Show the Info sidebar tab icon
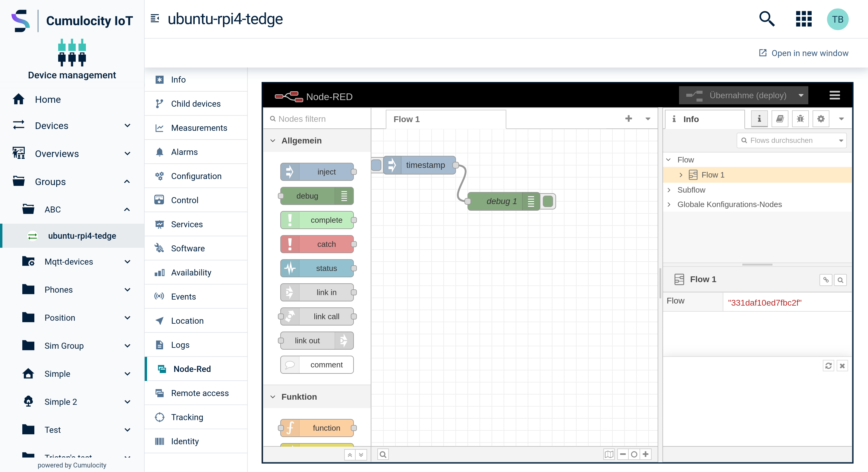868x472 pixels. click(759, 119)
